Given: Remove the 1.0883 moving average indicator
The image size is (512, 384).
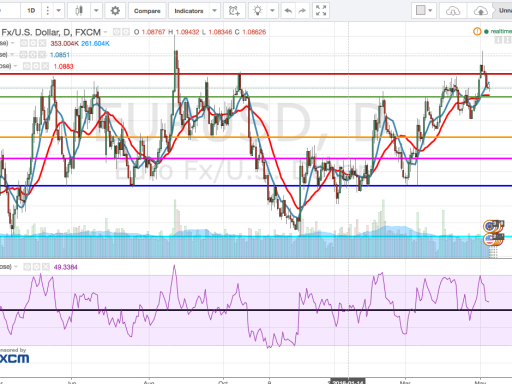Looking at the screenshot, I should tap(45, 66).
